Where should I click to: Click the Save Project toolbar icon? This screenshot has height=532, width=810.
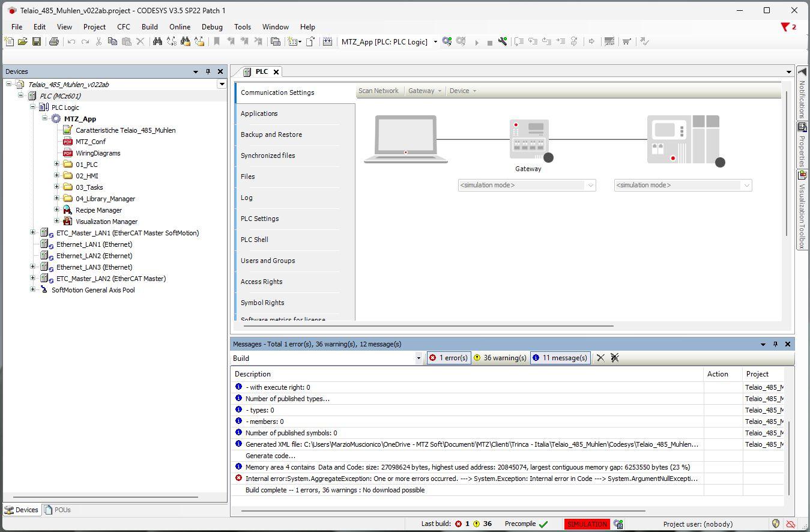[x=37, y=41]
